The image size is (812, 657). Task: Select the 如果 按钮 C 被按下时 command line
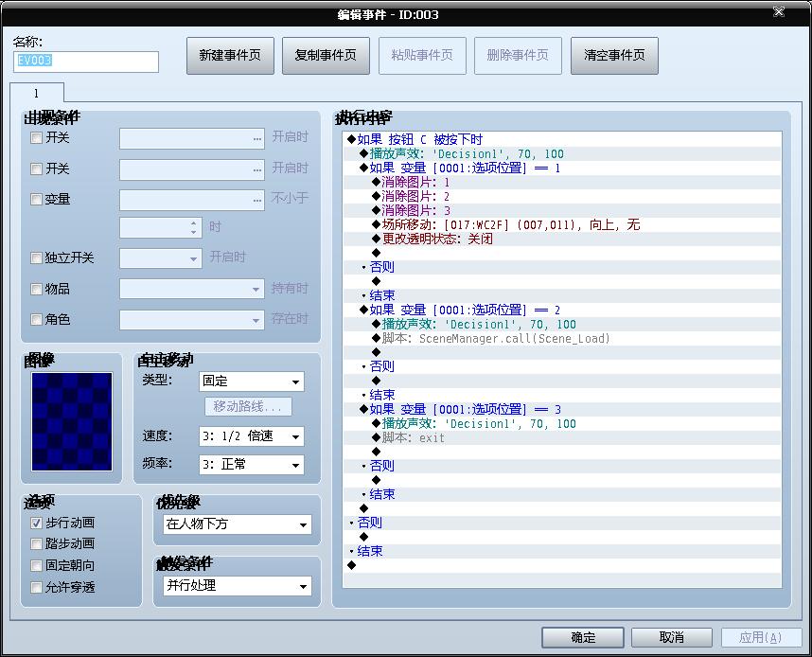562,139
